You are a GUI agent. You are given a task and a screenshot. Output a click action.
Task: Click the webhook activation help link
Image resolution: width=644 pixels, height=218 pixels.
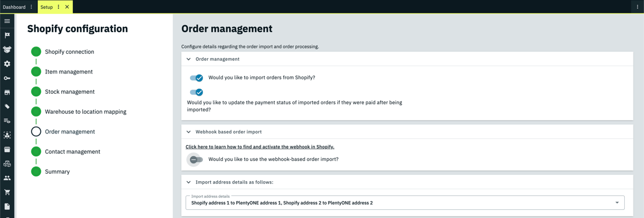[260, 146]
